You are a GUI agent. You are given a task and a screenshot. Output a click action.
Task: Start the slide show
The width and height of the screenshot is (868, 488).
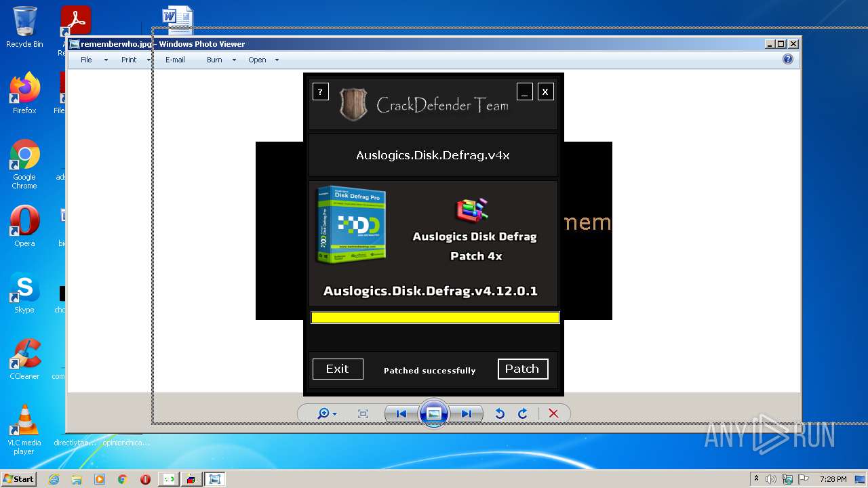point(434,413)
